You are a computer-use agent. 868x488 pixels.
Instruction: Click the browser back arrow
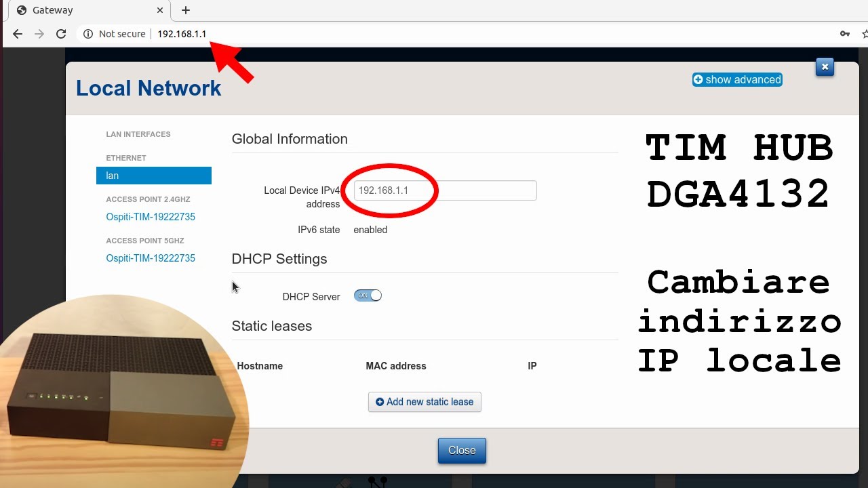[x=18, y=34]
